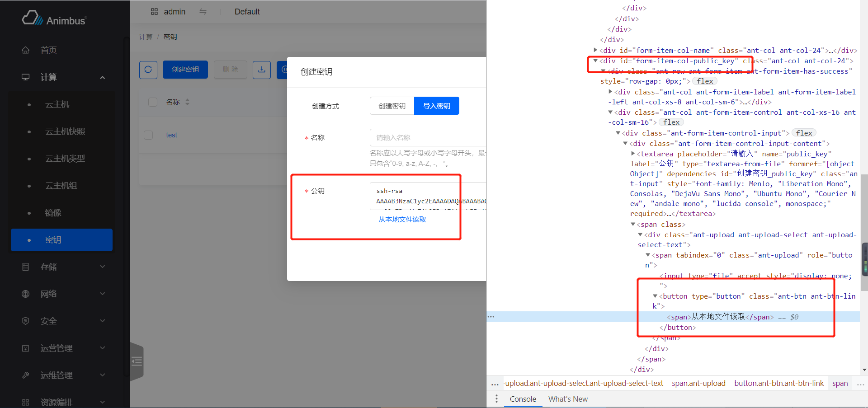Click the home icon beside 首页
The height and width of the screenshot is (408, 868).
point(26,50)
